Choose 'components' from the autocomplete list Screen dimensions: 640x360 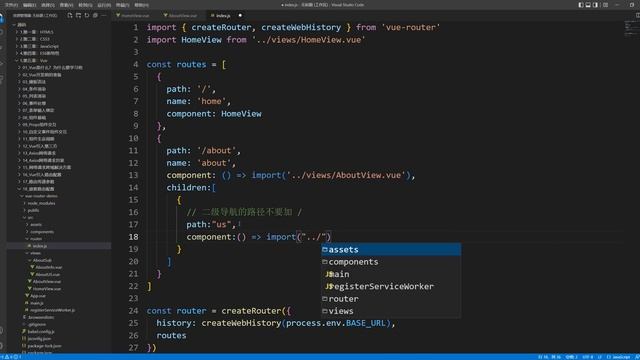click(x=391, y=262)
